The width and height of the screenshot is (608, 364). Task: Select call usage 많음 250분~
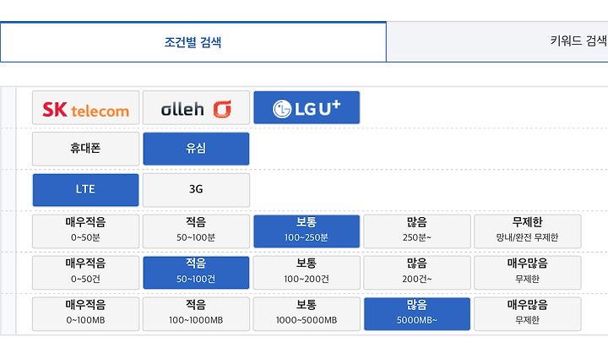click(x=417, y=231)
